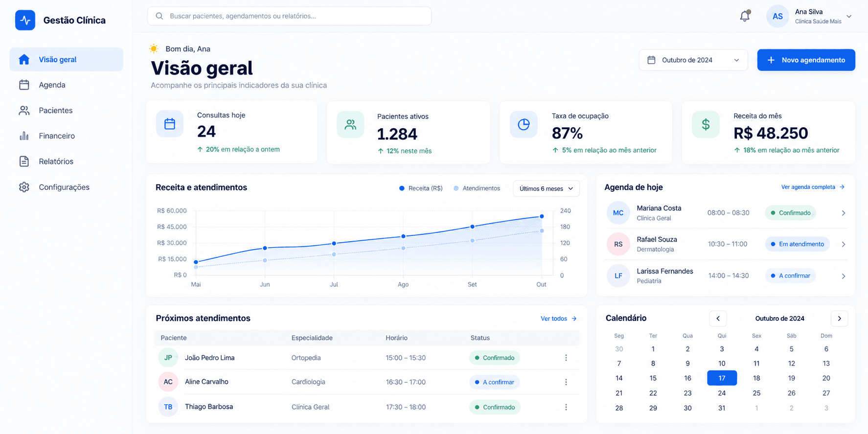Open Relatórios in sidebar
This screenshot has height=434, width=868.
(66, 161)
